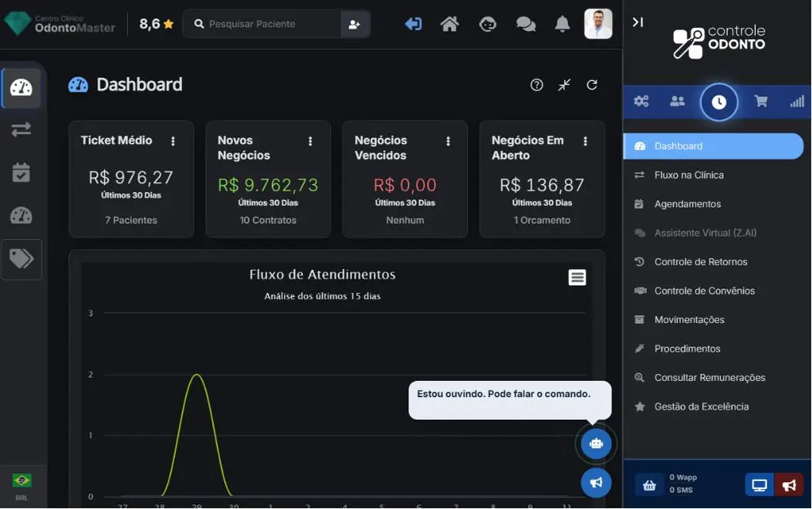The width and height of the screenshot is (812, 509).
Task: Click the shopping basket icon in footer
Action: click(649, 485)
